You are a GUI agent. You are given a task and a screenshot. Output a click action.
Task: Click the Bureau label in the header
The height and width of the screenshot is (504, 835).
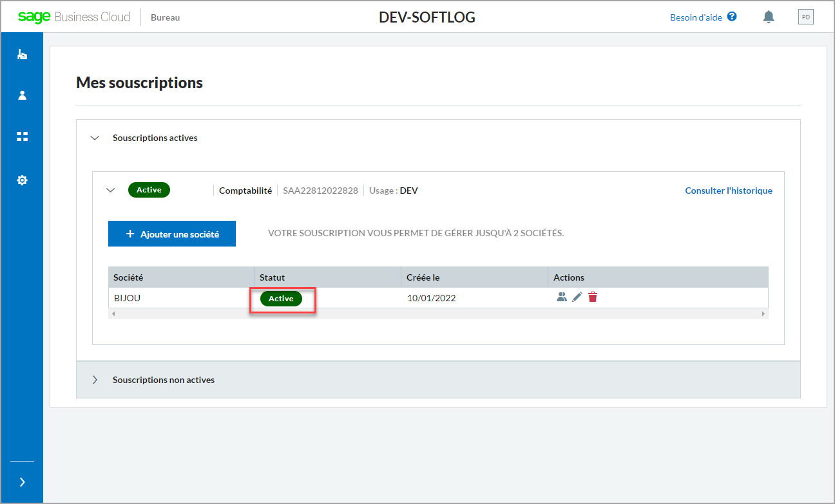click(x=166, y=17)
